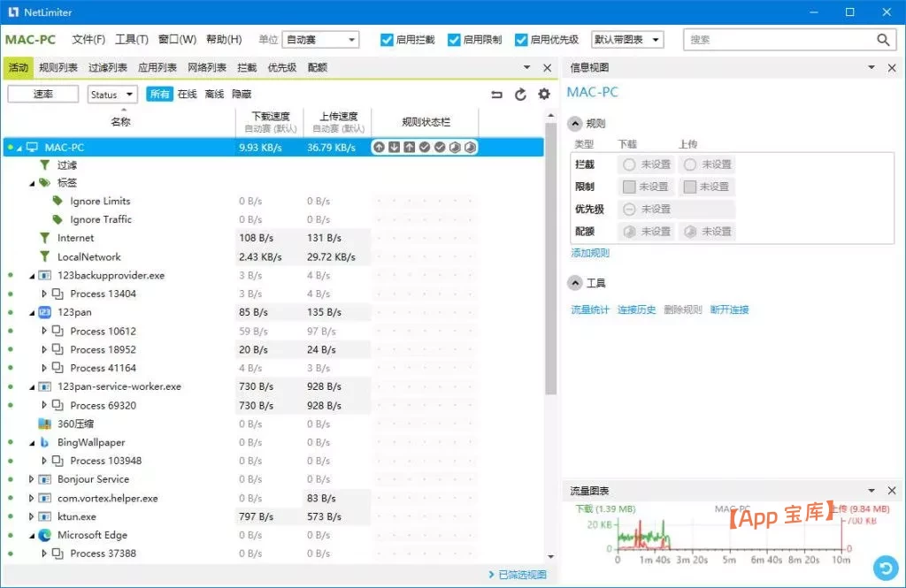The width and height of the screenshot is (906, 588).
Task: Open the 流量统计 link
Action: coord(590,310)
